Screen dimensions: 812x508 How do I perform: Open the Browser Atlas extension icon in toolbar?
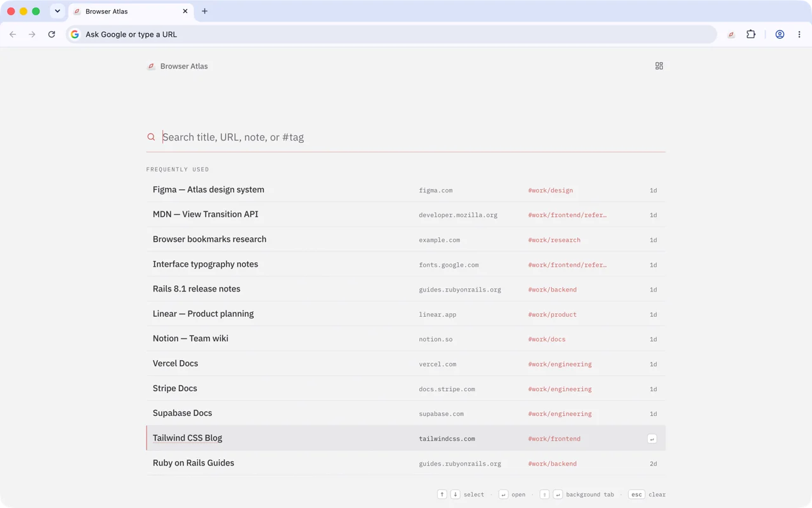coord(731,34)
